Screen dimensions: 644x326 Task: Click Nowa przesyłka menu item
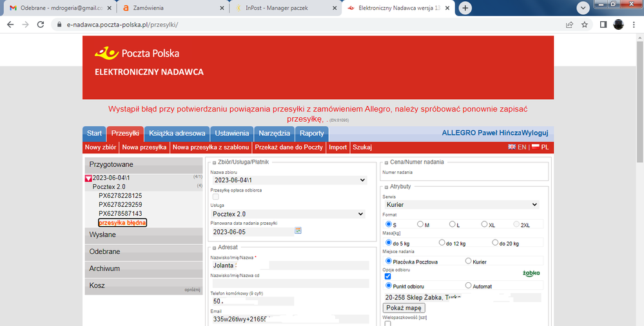tap(144, 147)
